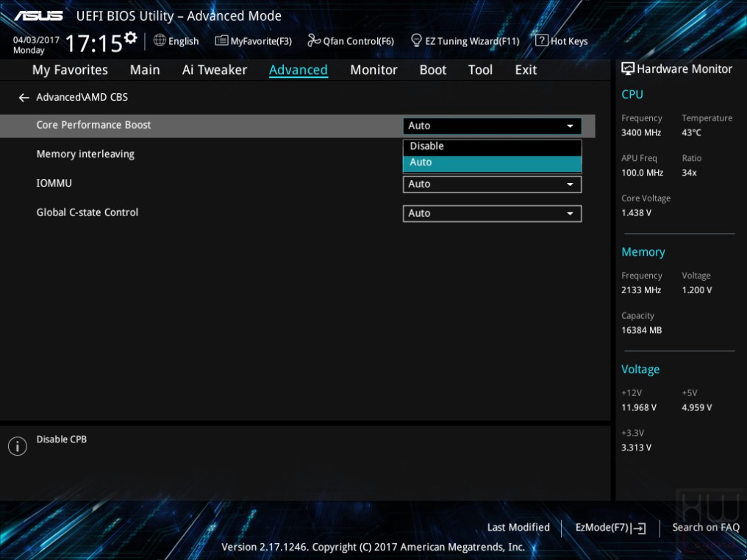Open the My Favorites tab
This screenshot has width=747, height=560.
click(70, 70)
